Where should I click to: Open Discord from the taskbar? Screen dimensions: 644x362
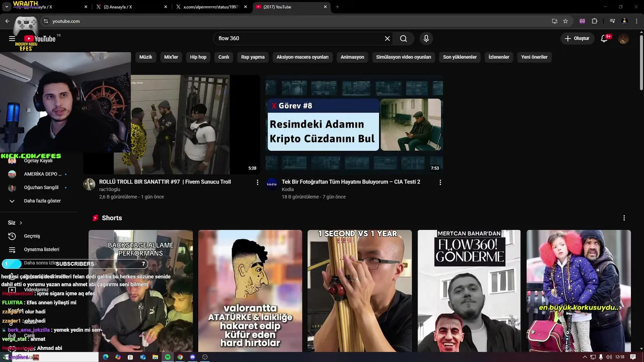[x=192, y=357]
